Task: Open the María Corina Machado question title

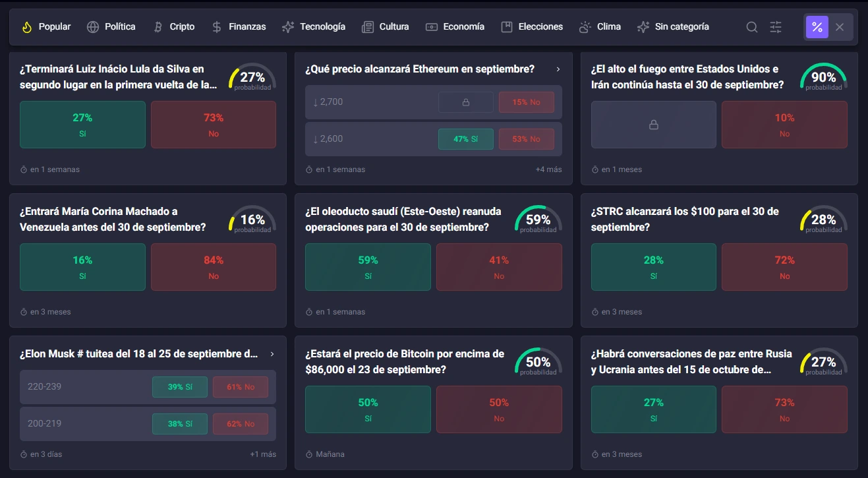Action: [x=113, y=220]
